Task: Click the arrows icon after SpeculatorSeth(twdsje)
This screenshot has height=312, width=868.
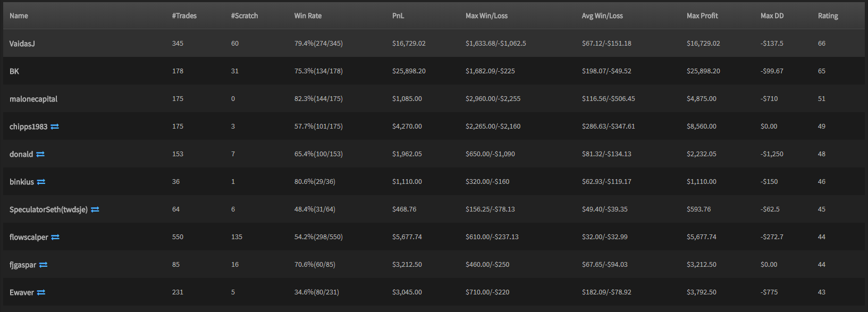Action: coord(95,209)
